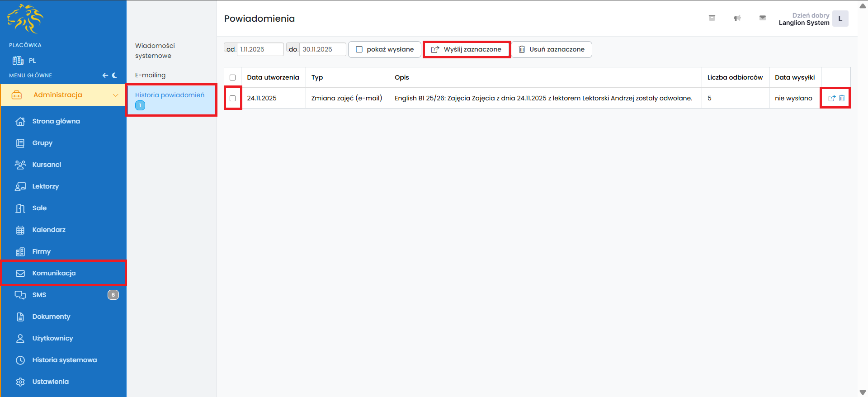This screenshot has width=868, height=397.
Task: Toggle dark mode with the moon icon
Action: (x=115, y=76)
